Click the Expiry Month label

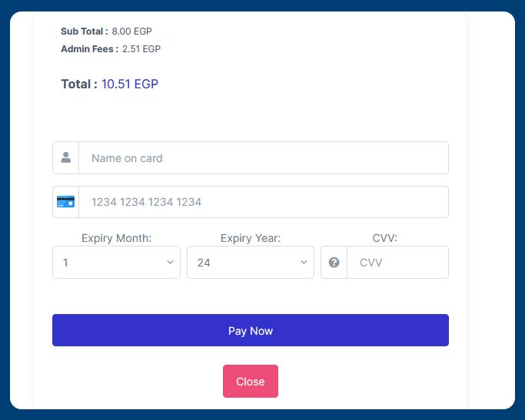tap(117, 238)
